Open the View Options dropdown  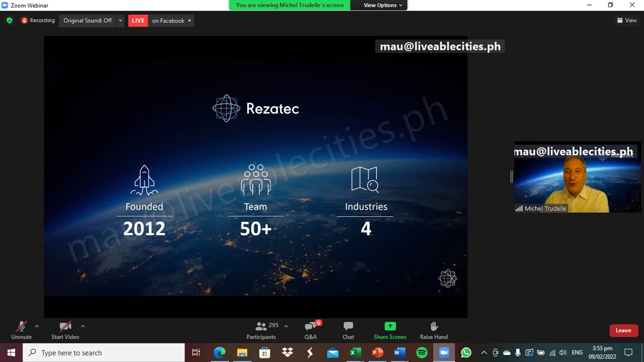point(383,5)
